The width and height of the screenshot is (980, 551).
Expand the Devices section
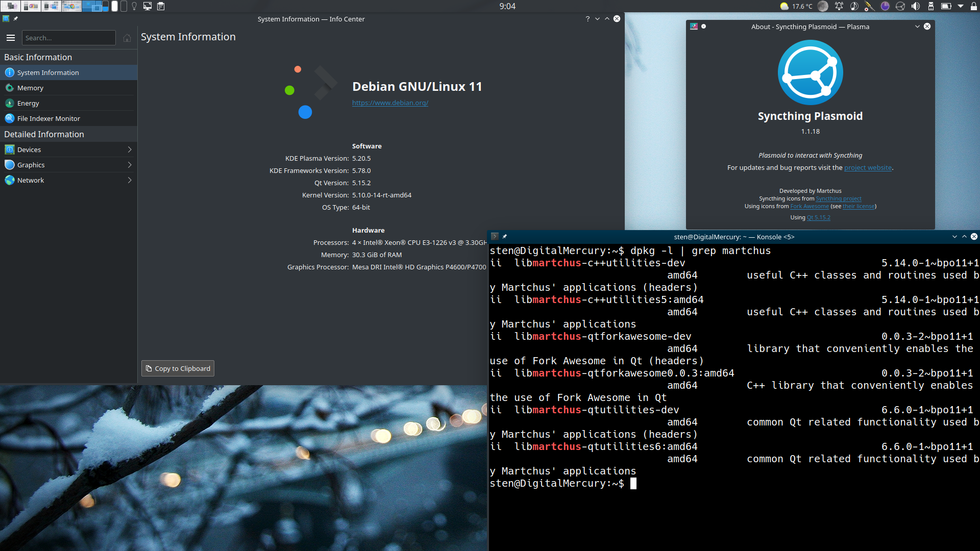pos(130,149)
